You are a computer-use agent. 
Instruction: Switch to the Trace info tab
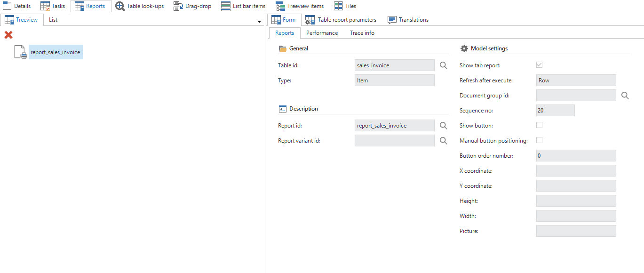tap(362, 33)
